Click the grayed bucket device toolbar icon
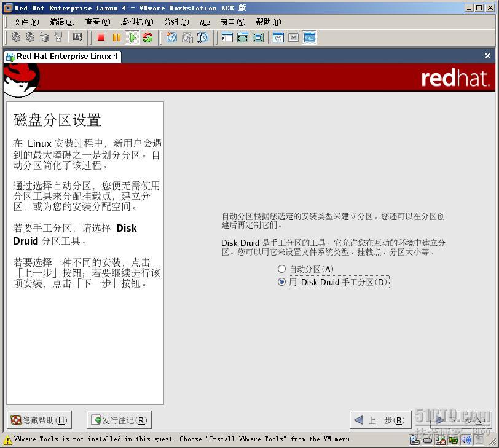Screen dimensions: 499x448 coord(58,37)
